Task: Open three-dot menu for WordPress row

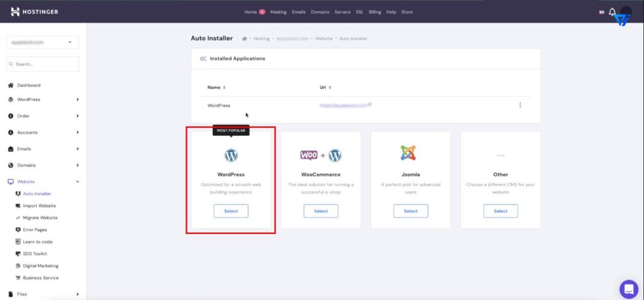Action: [520, 105]
